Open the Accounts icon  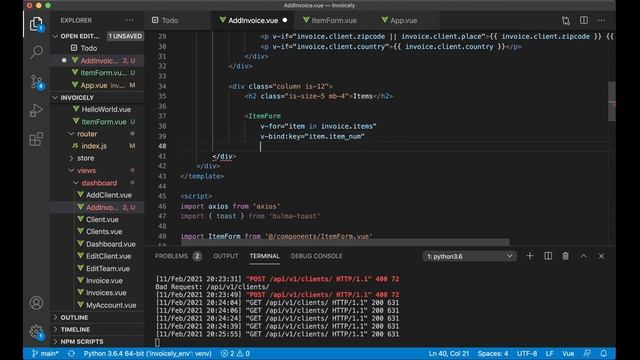36,303
